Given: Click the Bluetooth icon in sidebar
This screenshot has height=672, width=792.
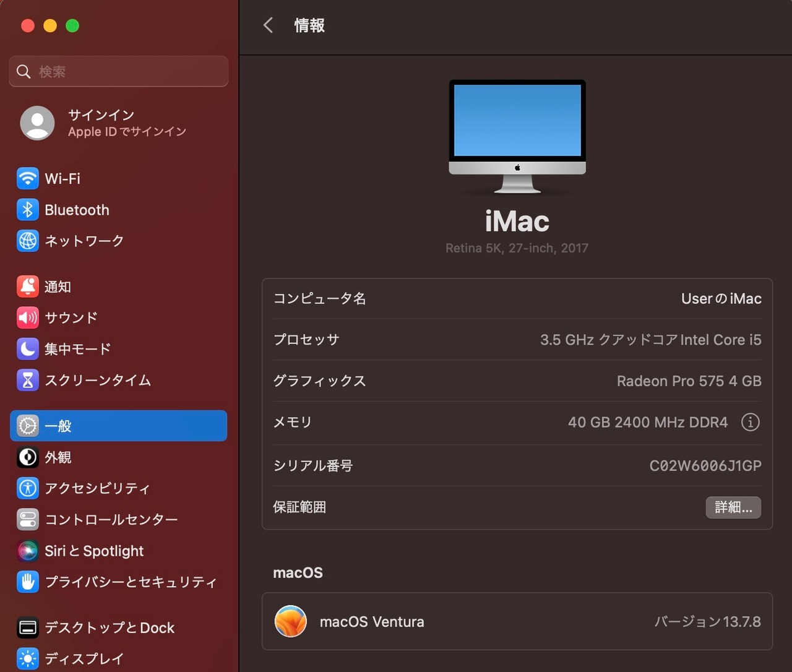Looking at the screenshot, I should pyautogui.click(x=27, y=210).
